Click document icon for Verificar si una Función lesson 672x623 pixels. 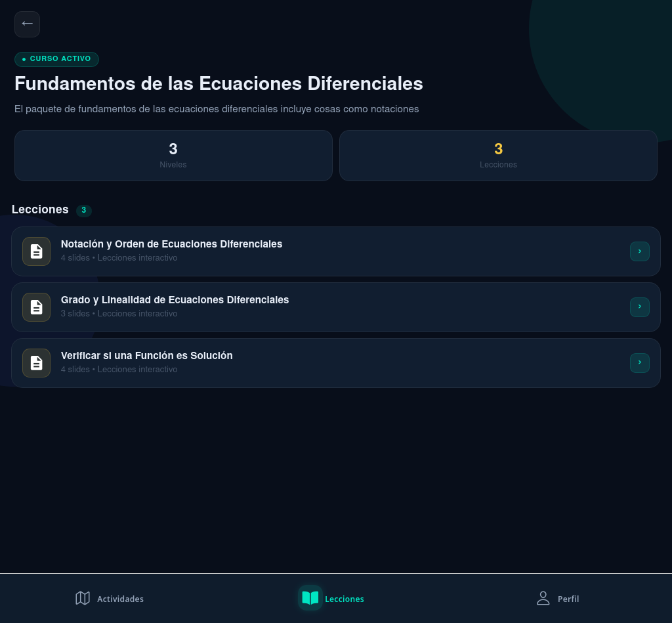coord(36,363)
